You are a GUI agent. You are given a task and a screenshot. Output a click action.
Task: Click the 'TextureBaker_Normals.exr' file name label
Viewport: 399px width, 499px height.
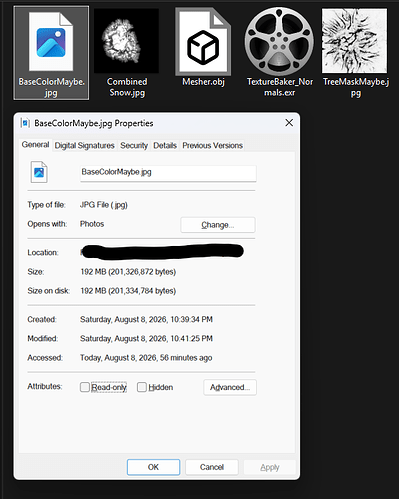click(280, 87)
